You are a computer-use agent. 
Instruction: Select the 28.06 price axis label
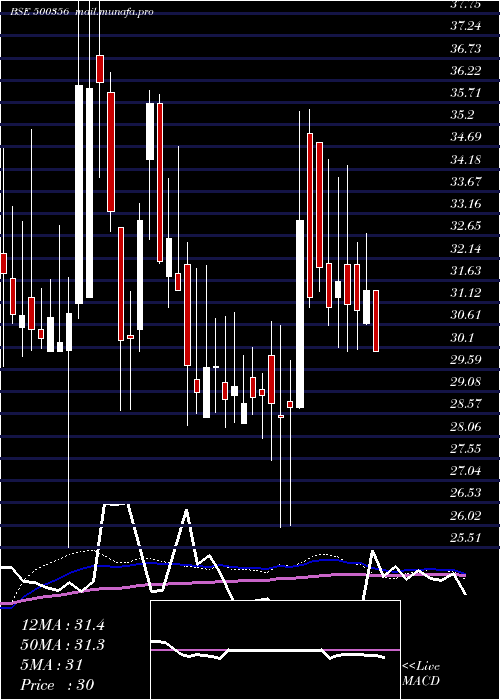pyautogui.click(x=466, y=426)
